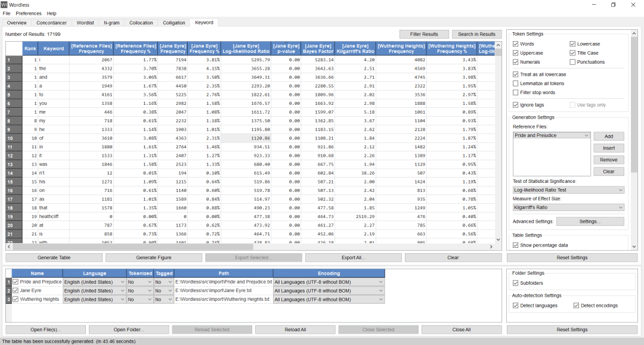This screenshot has width=644, height=345.
Task: Click Remove reference file button
Action: coord(609,160)
